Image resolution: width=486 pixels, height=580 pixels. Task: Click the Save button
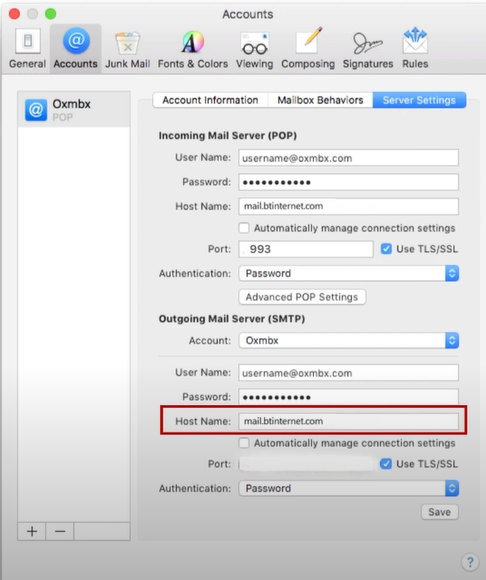coord(440,512)
